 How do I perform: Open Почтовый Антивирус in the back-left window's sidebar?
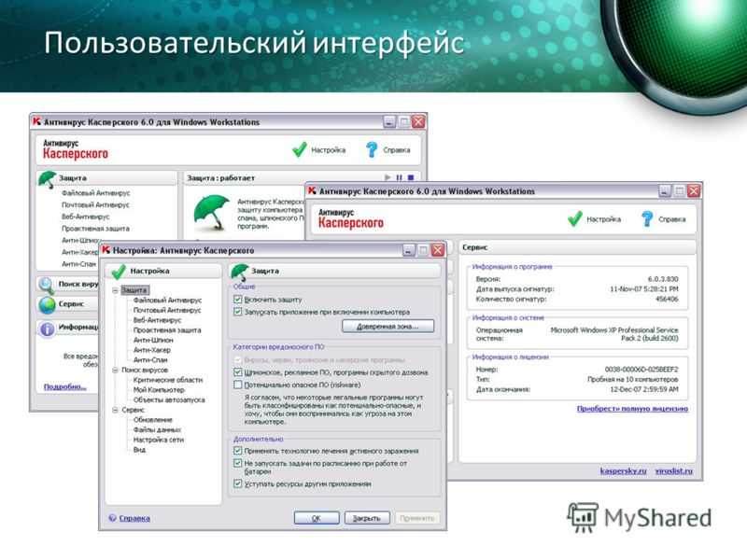pos(95,204)
